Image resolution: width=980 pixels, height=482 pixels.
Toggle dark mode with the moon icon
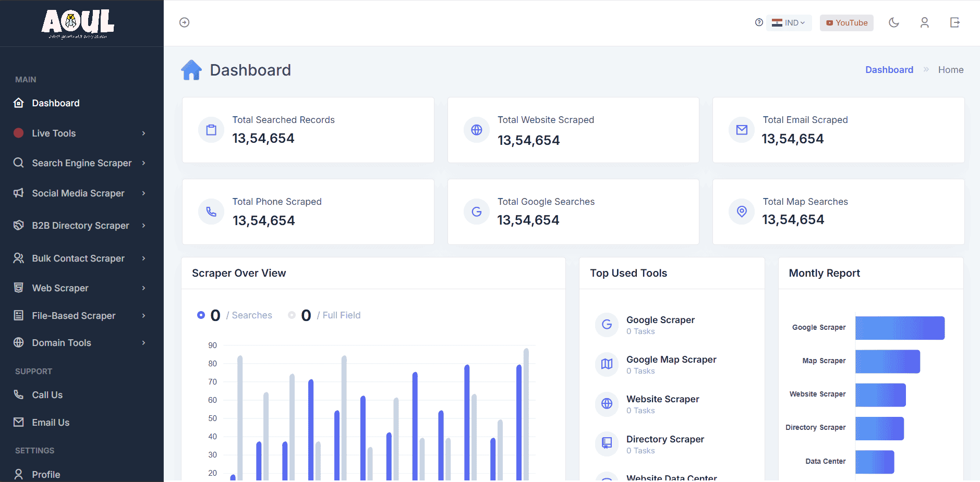coord(894,22)
